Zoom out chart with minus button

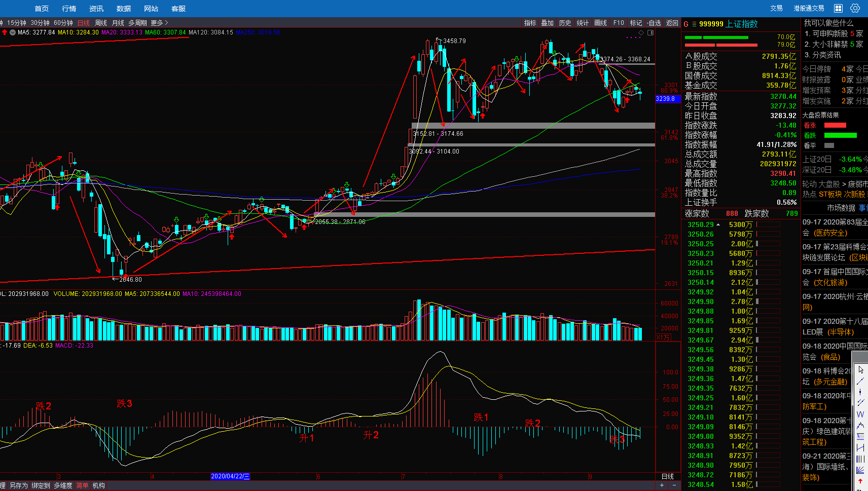coord(674,485)
